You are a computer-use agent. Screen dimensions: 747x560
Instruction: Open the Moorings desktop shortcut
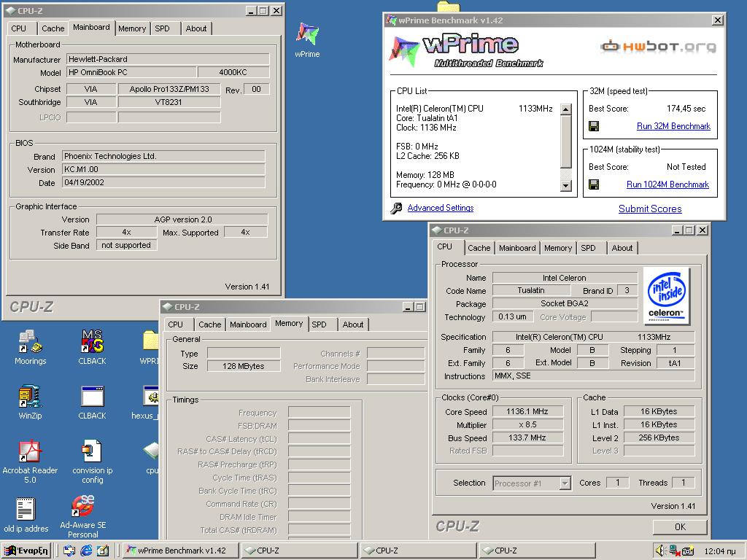point(30,346)
